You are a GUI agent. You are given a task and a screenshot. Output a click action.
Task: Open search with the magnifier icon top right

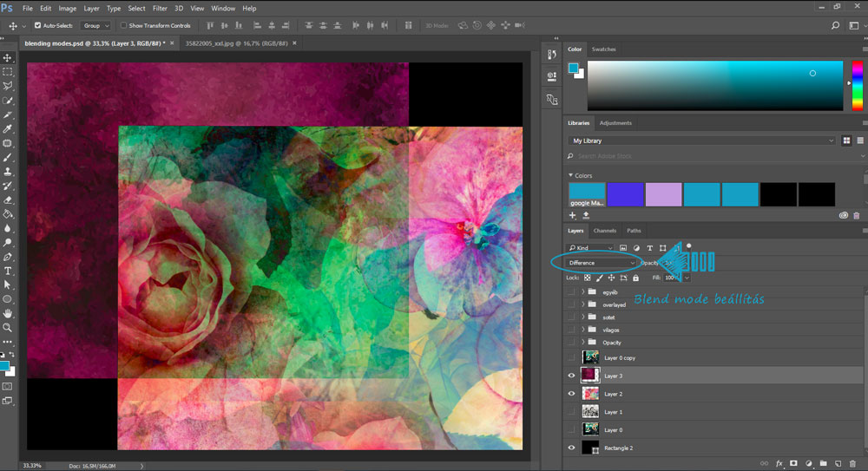[x=835, y=25]
